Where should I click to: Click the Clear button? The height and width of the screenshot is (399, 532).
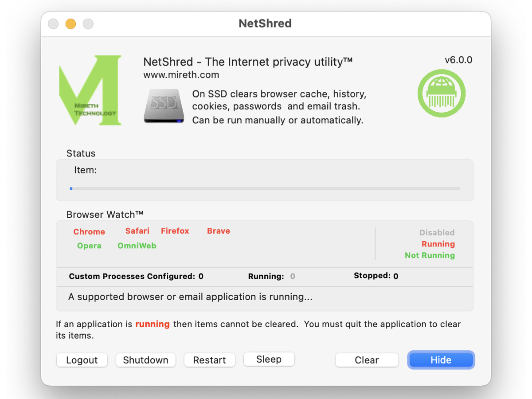tap(367, 360)
